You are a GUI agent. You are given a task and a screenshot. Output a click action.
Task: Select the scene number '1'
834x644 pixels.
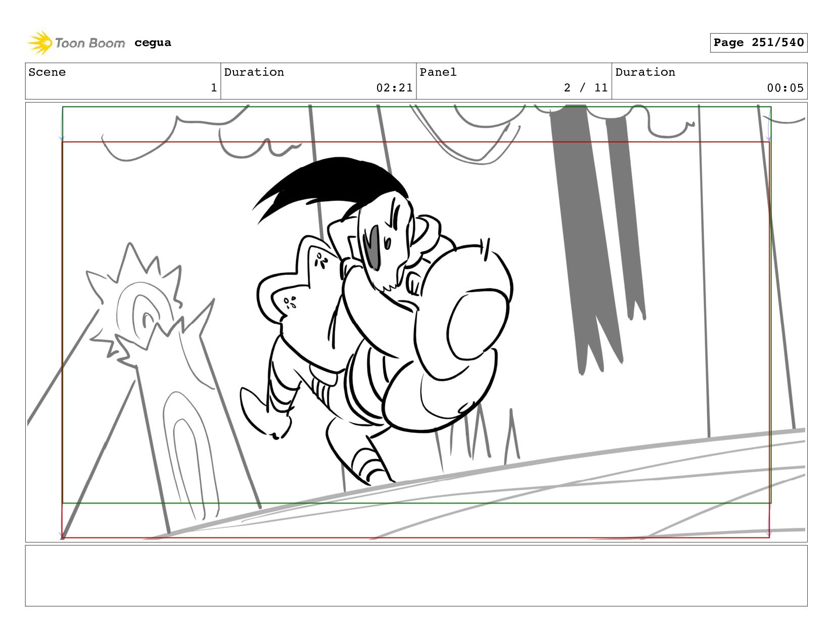click(214, 88)
